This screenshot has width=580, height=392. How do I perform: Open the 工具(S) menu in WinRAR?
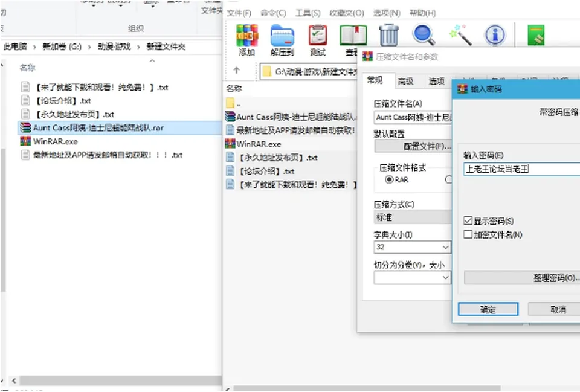(308, 13)
